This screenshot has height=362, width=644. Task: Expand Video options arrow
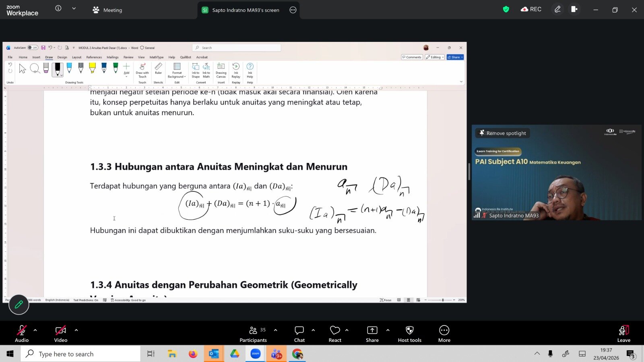76,330
